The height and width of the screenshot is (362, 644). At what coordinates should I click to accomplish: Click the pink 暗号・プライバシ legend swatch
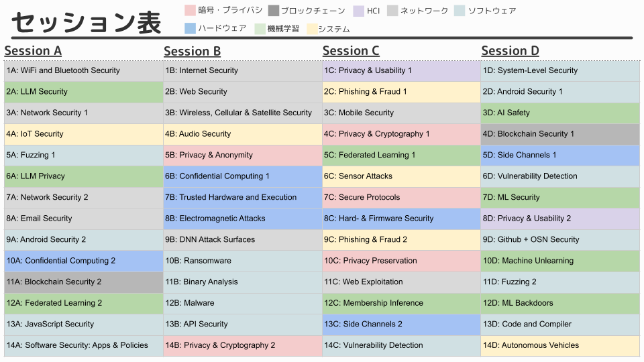click(x=190, y=10)
